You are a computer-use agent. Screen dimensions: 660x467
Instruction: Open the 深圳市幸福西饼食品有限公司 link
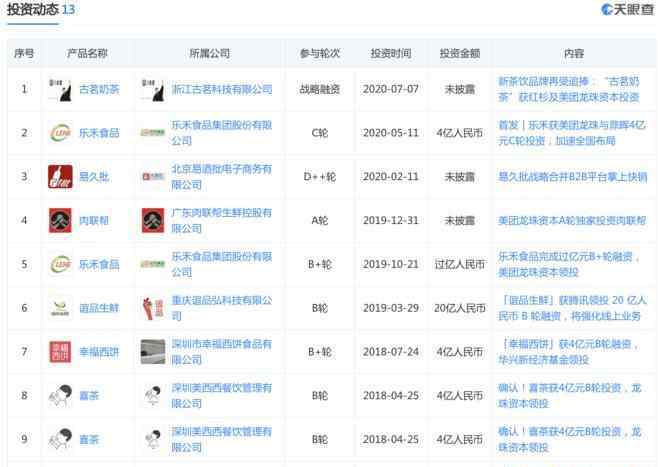pyautogui.click(x=222, y=352)
